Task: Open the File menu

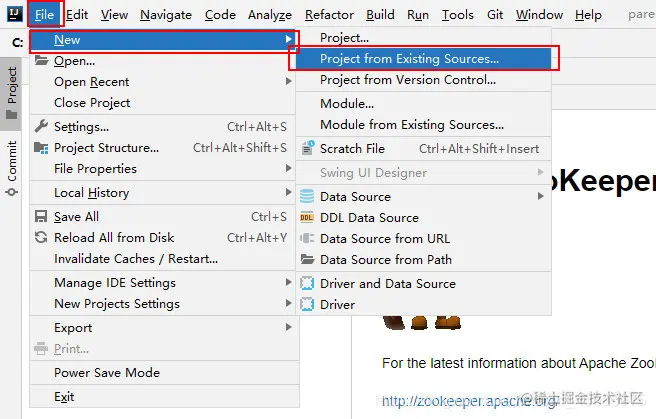Action: (44, 15)
